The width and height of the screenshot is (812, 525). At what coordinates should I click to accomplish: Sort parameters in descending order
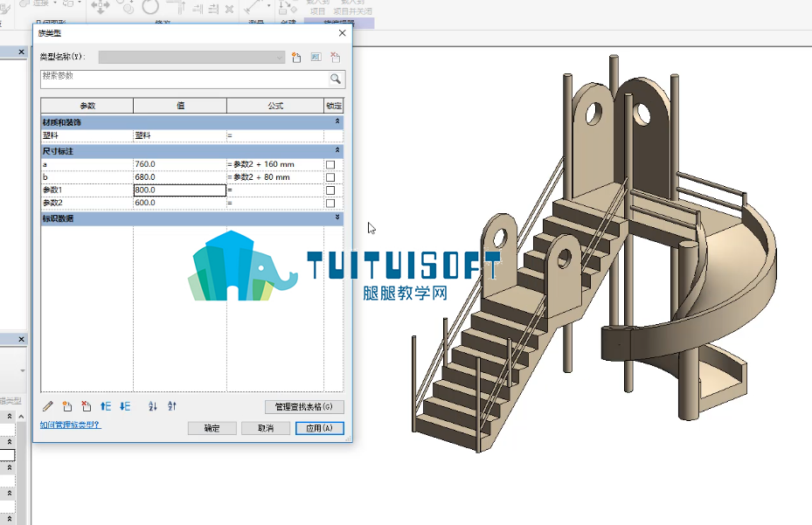[x=172, y=406]
